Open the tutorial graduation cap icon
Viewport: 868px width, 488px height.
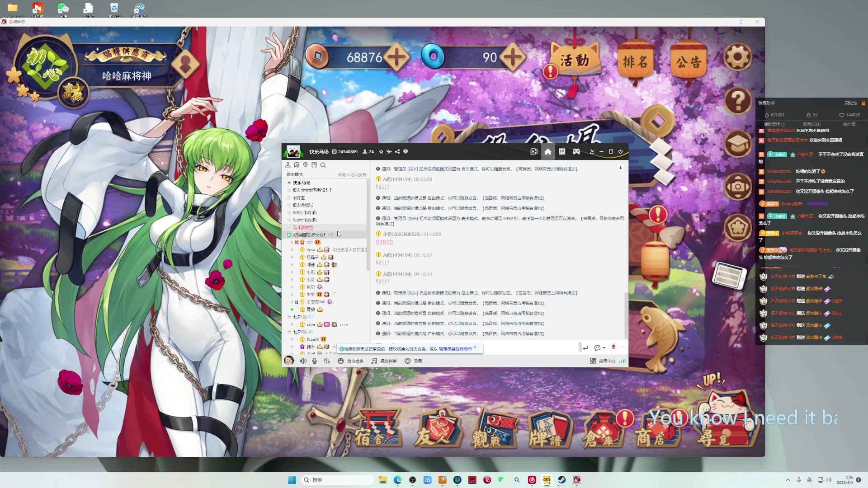738,143
